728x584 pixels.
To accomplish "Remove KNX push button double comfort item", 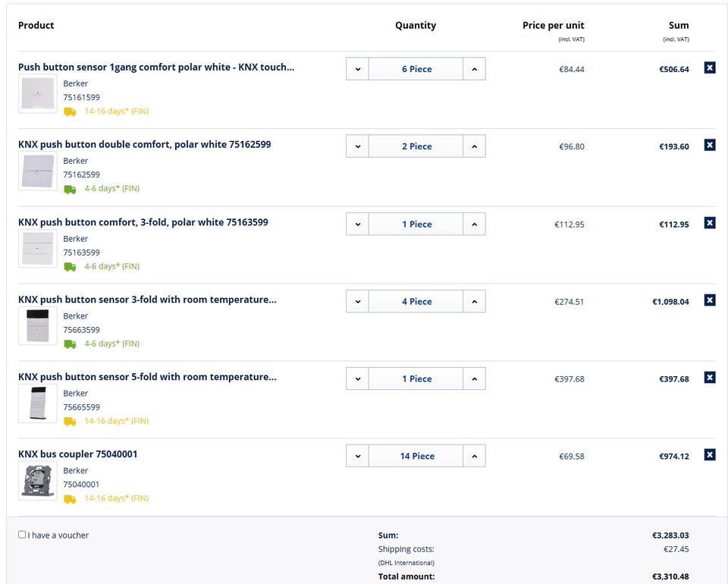I will pos(710,145).
